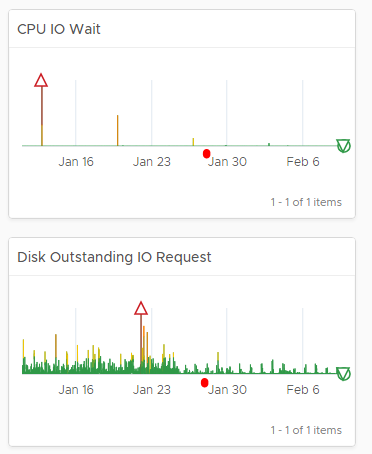Select the small yellow spike in CPU IO Wait
The width and height of the screenshot is (372, 454).
pyautogui.click(x=193, y=142)
